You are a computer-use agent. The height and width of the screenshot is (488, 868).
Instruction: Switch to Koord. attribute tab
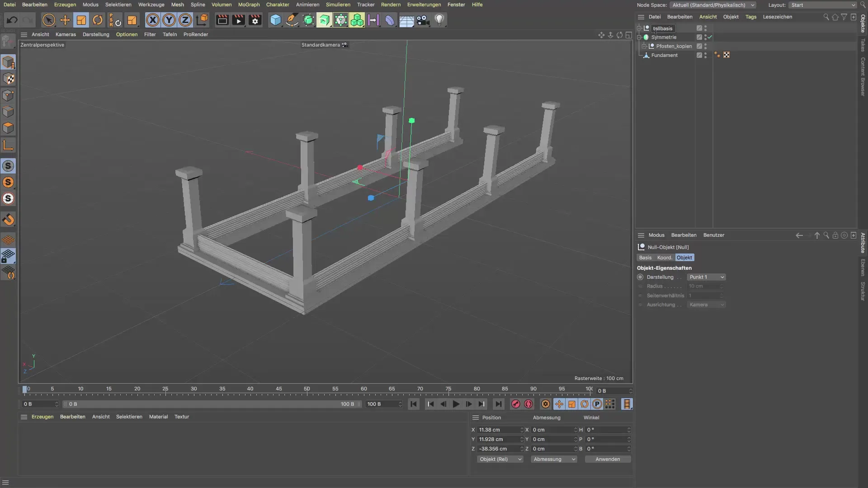click(x=665, y=258)
